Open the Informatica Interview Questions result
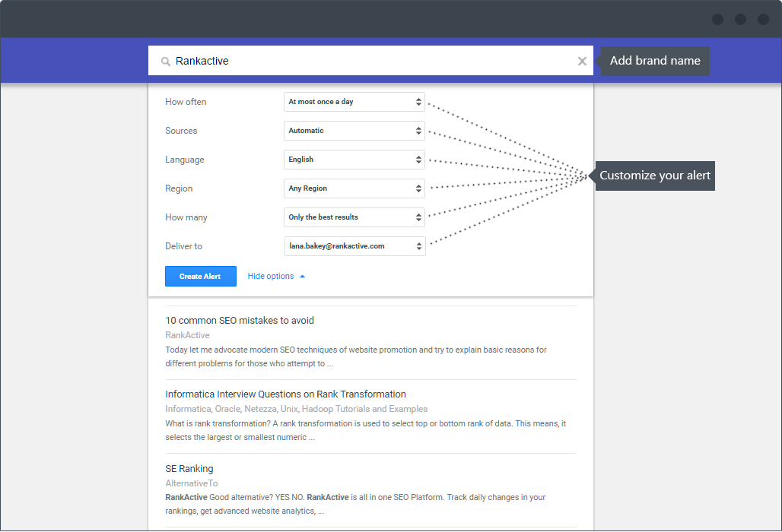Image resolution: width=782 pixels, height=532 pixels. tap(285, 394)
